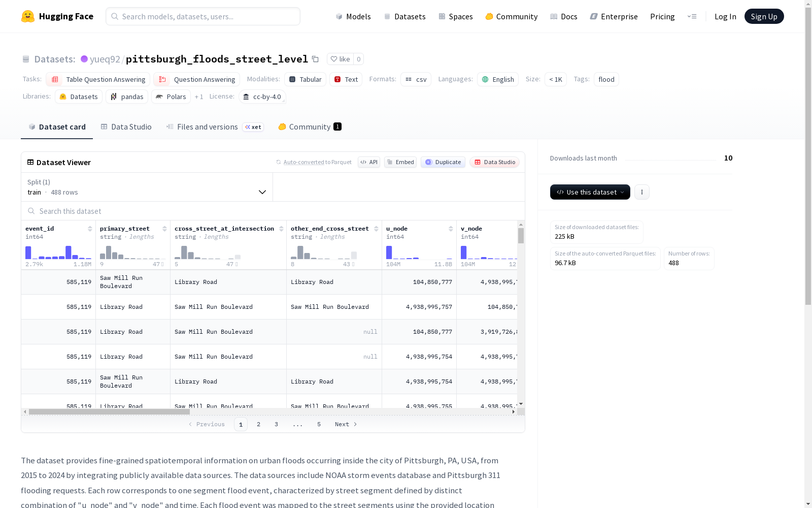
Task: Open the Polars library tag
Action: [171, 97]
